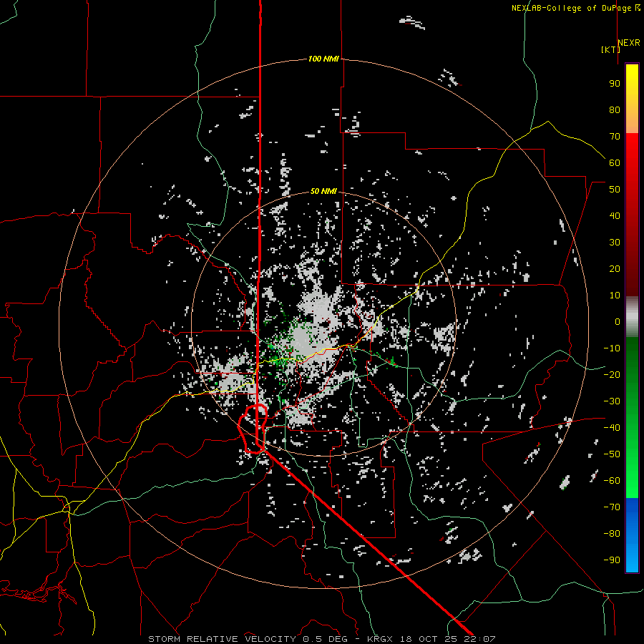Click the -90 knot scale value
This screenshot has width=644, height=644.
coord(612,560)
